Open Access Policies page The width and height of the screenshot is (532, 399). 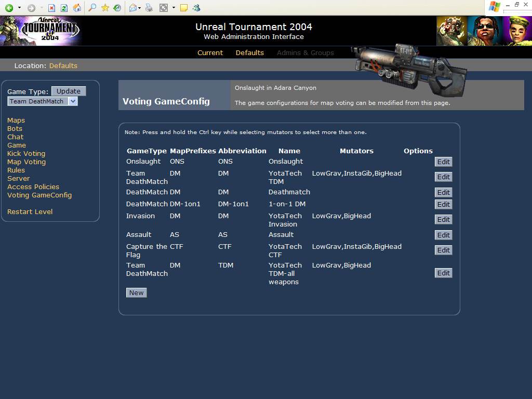[33, 187]
